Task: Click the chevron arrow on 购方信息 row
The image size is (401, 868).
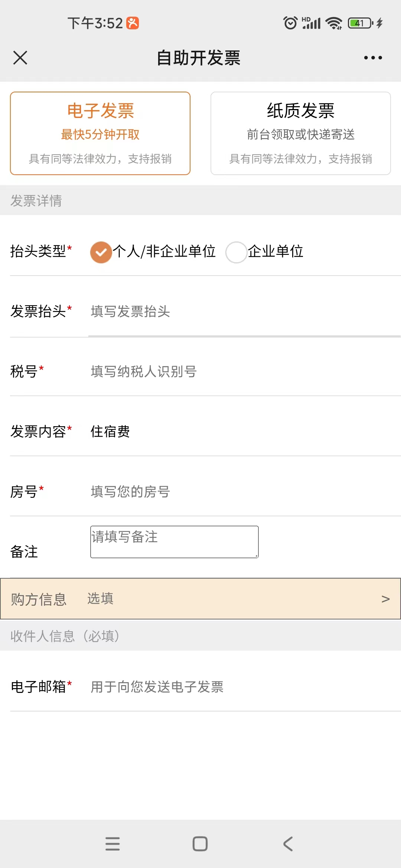Action: [x=386, y=599]
